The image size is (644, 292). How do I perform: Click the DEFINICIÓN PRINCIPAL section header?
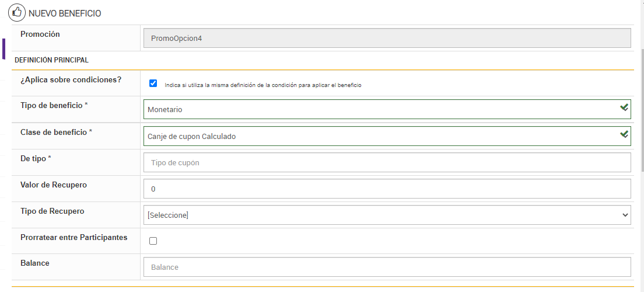[51, 60]
